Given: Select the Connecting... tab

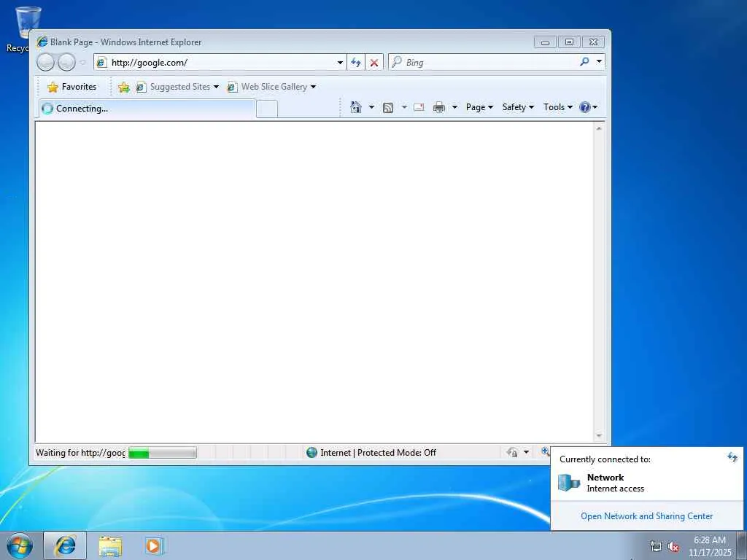Looking at the screenshot, I should [x=147, y=109].
